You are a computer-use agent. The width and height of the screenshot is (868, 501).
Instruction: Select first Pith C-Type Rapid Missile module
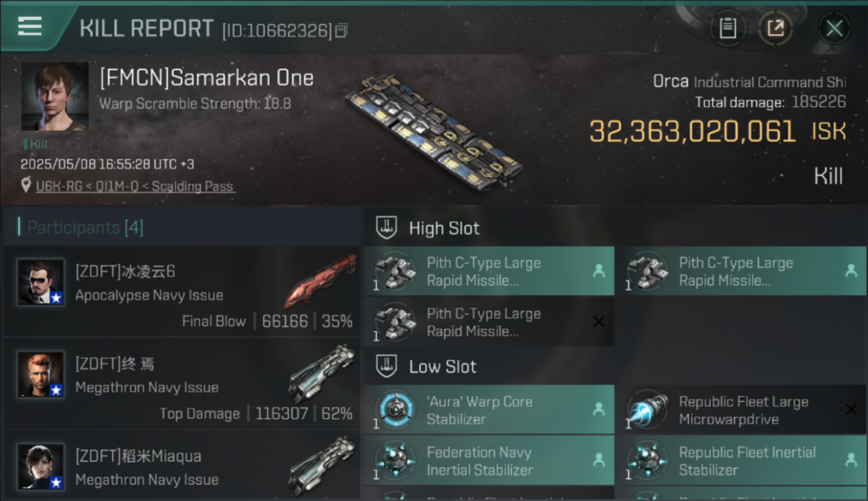(x=489, y=271)
